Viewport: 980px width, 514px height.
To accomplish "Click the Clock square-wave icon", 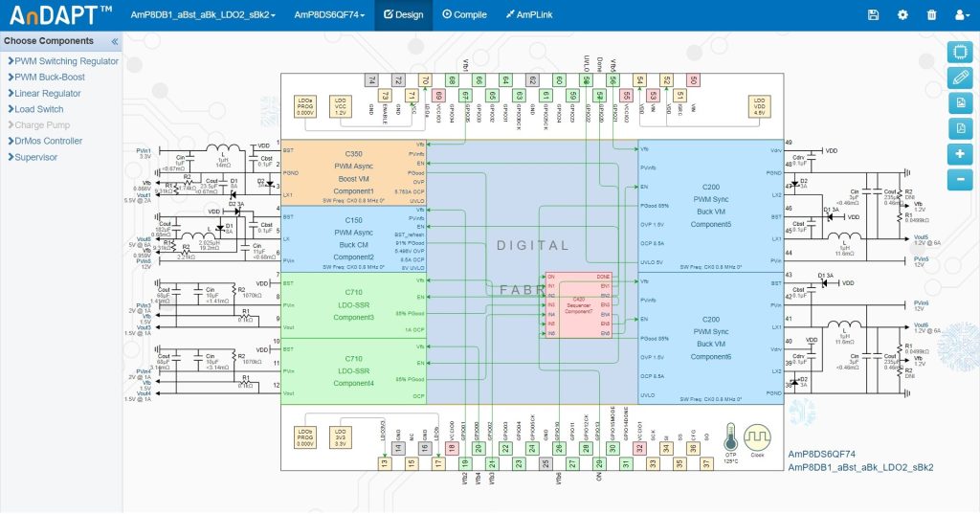I will tap(758, 438).
